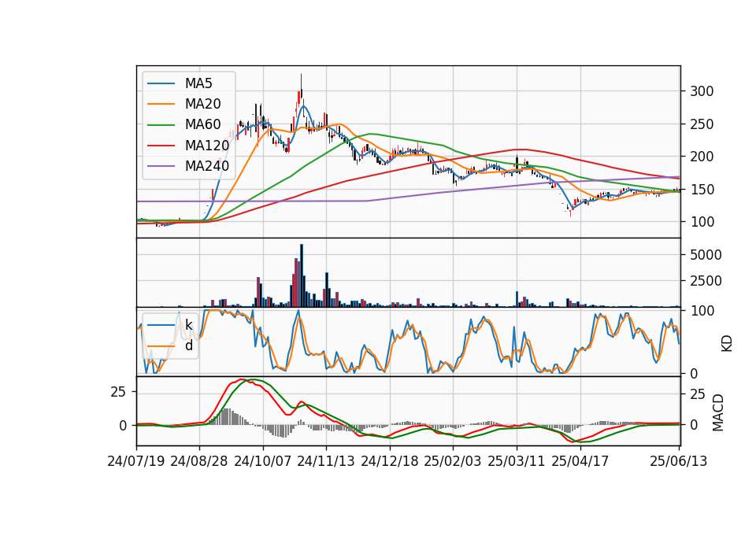Click the purple MA240 legend line sample
This screenshot has height=543, width=756.
(161, 166)
